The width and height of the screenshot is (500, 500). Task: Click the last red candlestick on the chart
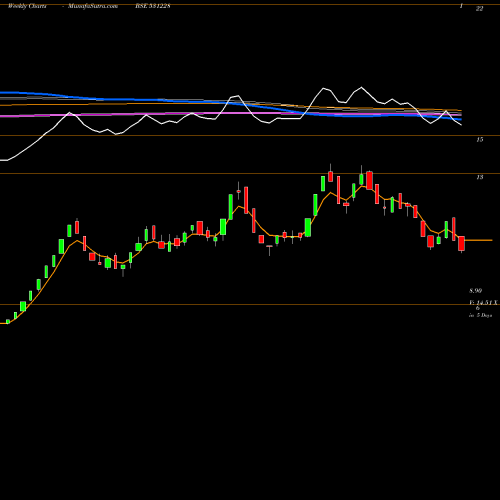pyautogui.click(x=461, y=243)
